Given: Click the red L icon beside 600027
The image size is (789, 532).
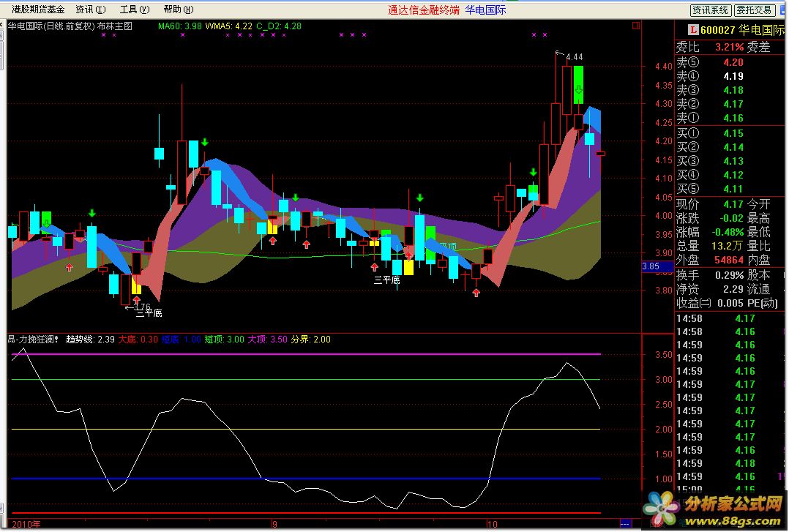Looking at the screenshot, I should 693,30.
